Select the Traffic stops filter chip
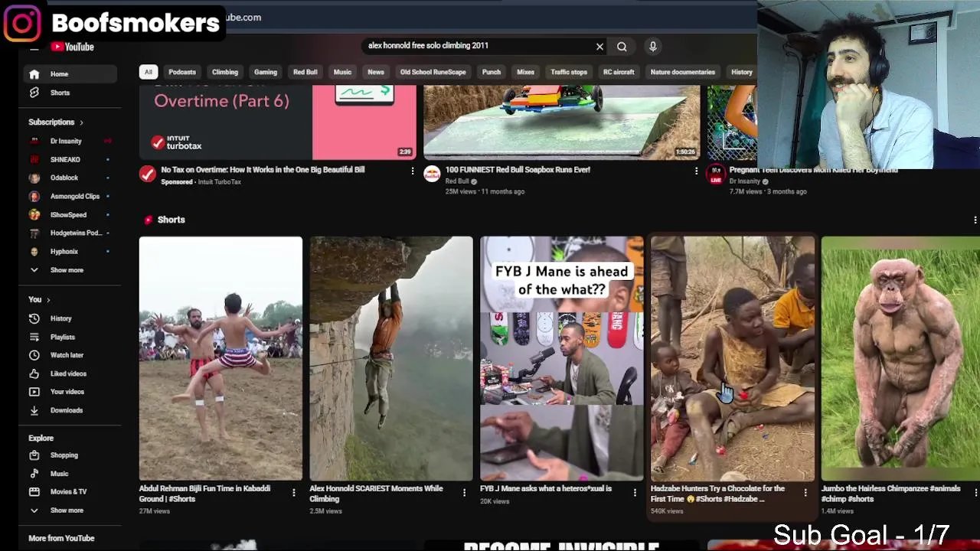The height and width of the screenshot is (551, 980). pos(569,72)
